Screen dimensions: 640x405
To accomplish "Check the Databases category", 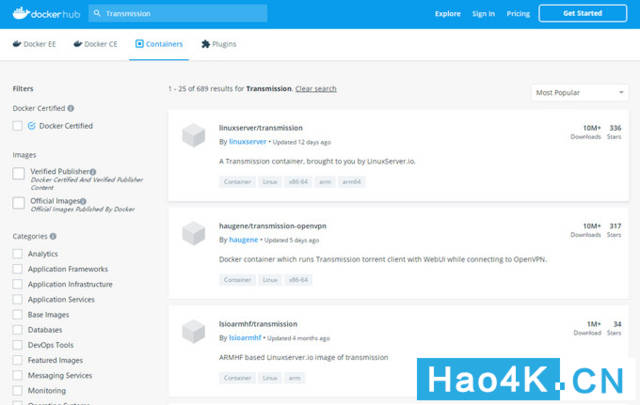I will 18,330.
